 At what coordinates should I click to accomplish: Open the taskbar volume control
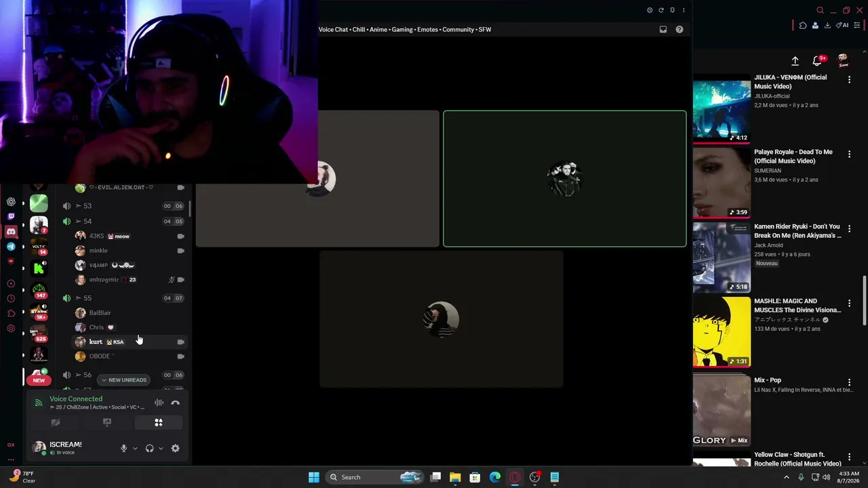pyautogui.click(x=826, y=477)
